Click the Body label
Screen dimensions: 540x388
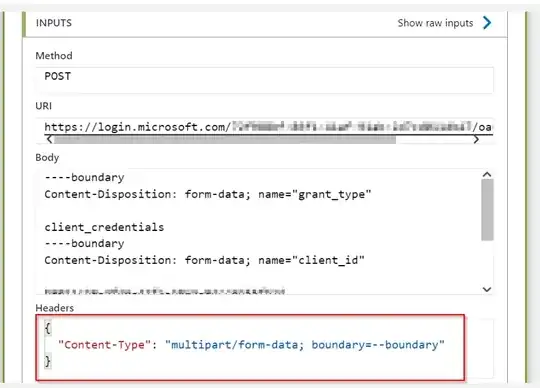(47, 158)
